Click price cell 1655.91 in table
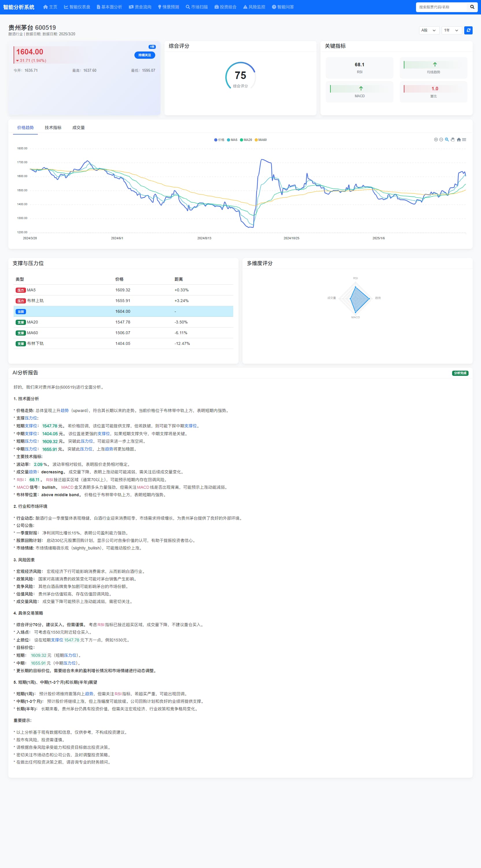The height and width of the screenshot is (868, 481). pyautogui.click(x=123, y=301)
